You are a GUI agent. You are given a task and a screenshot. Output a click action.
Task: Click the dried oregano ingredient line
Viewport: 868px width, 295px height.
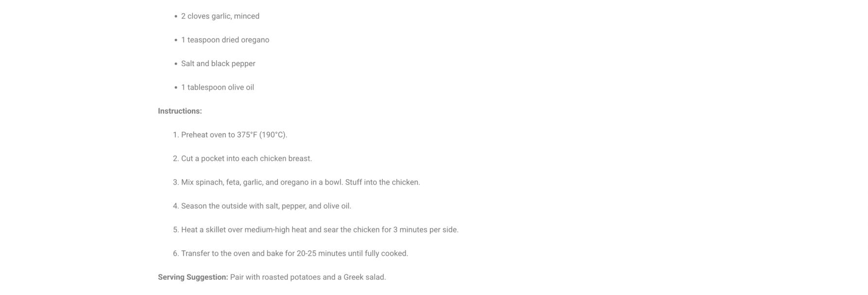pyautogui.click(x=225, y=40)
